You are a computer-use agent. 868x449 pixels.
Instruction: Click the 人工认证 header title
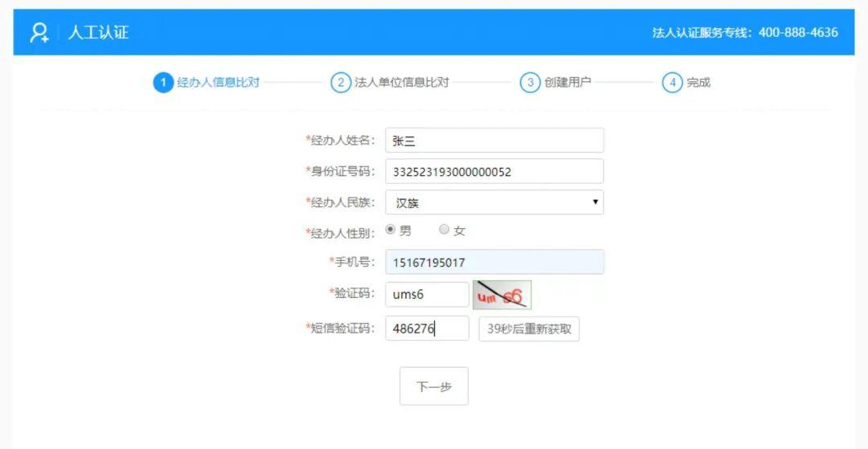(99, 33)
